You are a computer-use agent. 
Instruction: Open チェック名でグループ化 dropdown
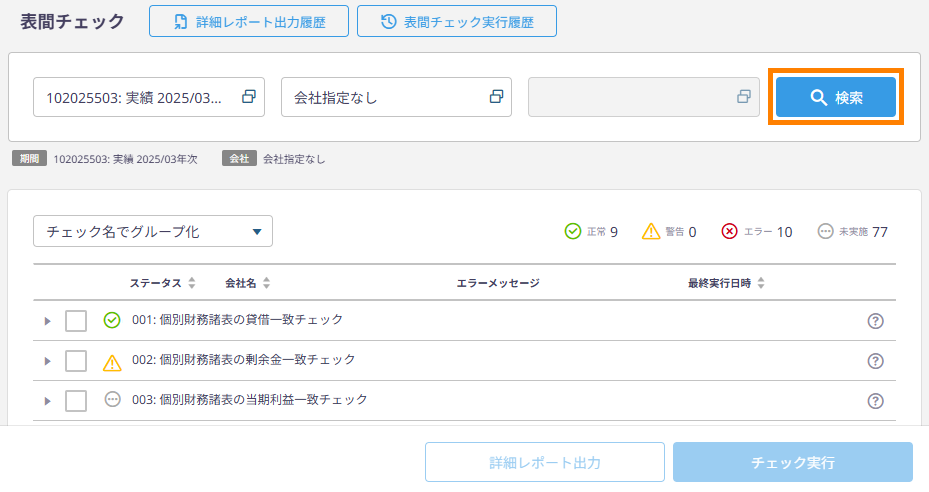[x=153, y=231]
